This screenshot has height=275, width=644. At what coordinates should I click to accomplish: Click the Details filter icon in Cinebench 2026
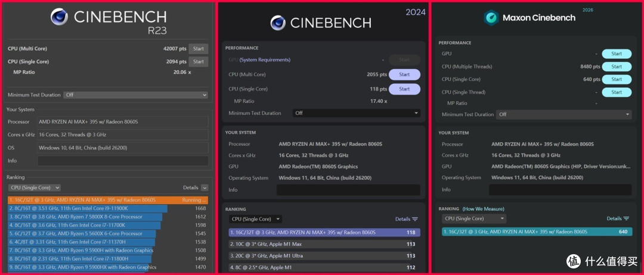click(626, 219)
